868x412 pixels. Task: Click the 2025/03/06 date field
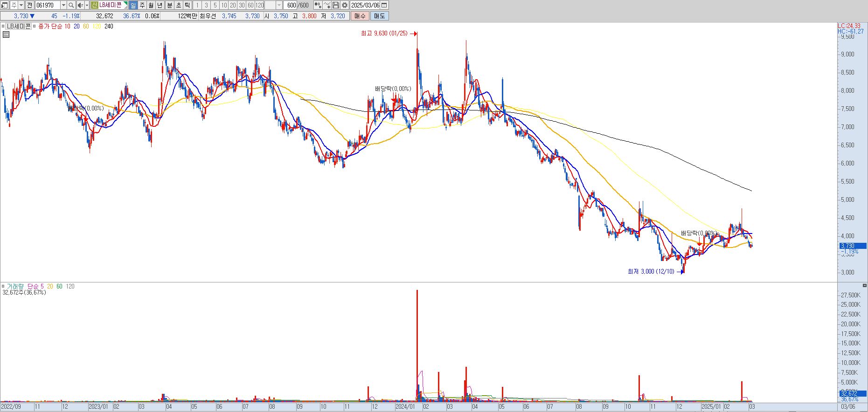pos(365,5)
